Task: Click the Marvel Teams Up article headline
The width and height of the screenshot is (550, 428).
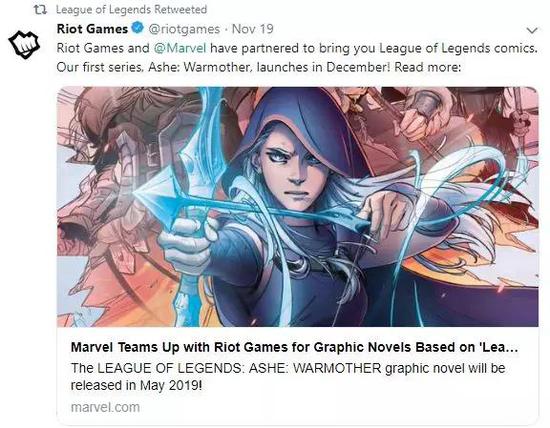Action: pos(294,347)
